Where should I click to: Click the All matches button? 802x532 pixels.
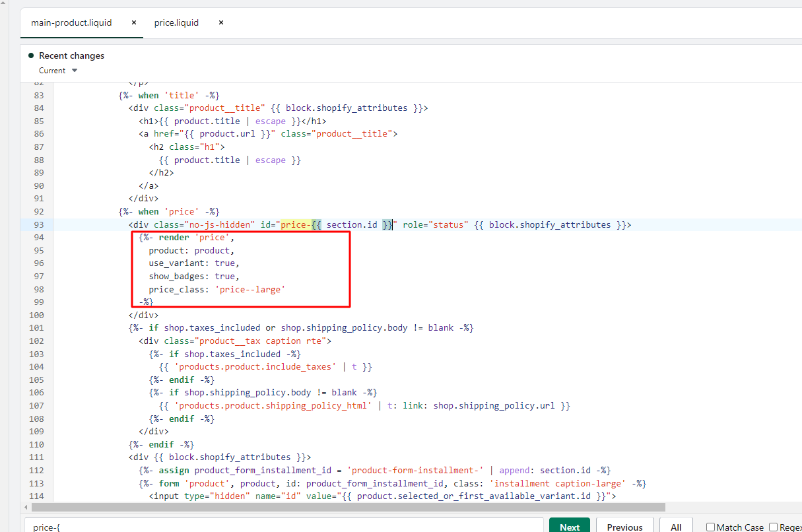[676, 527]
